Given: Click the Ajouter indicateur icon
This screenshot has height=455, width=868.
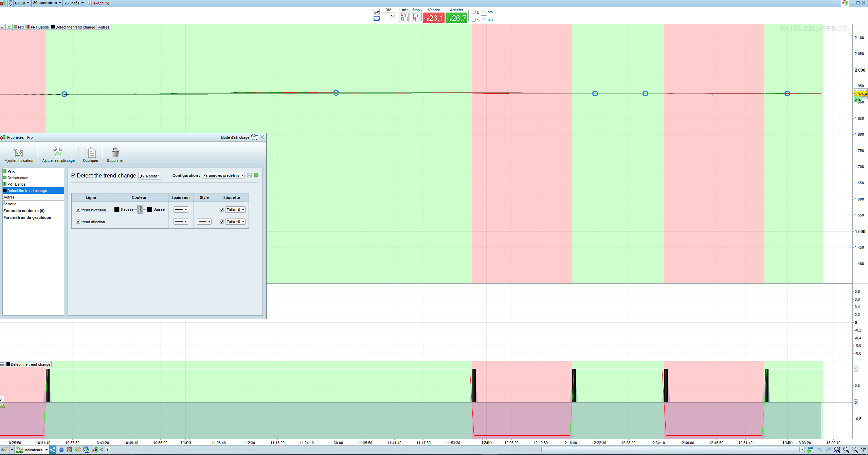Looking at the screenshot, I should click(x=18, y=152).
